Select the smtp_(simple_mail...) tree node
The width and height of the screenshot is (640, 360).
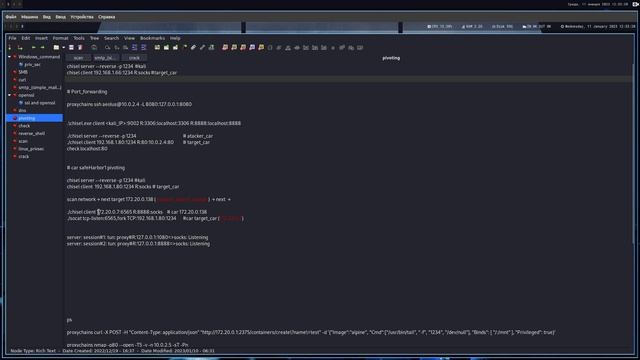[40, 87]
